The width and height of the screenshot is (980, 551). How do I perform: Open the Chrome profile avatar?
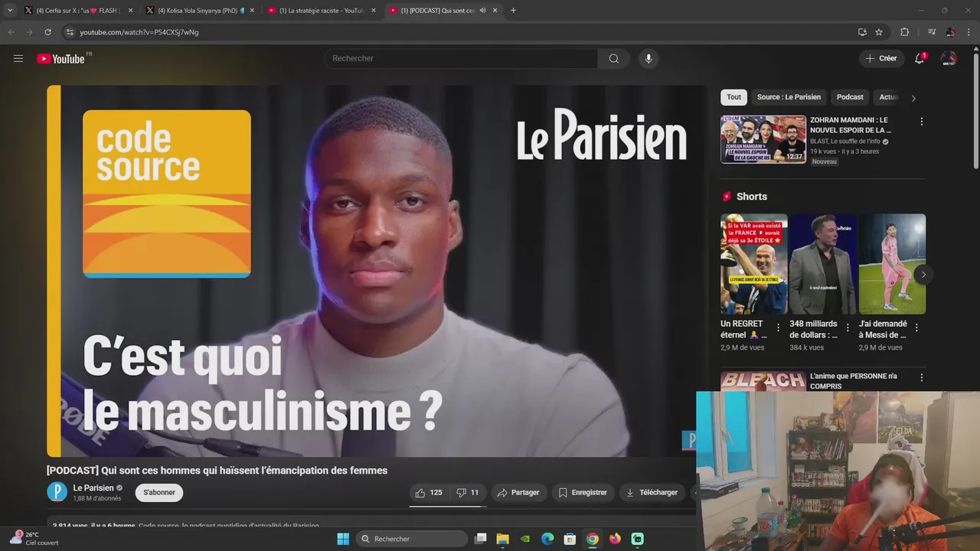(x=950, y=32)
